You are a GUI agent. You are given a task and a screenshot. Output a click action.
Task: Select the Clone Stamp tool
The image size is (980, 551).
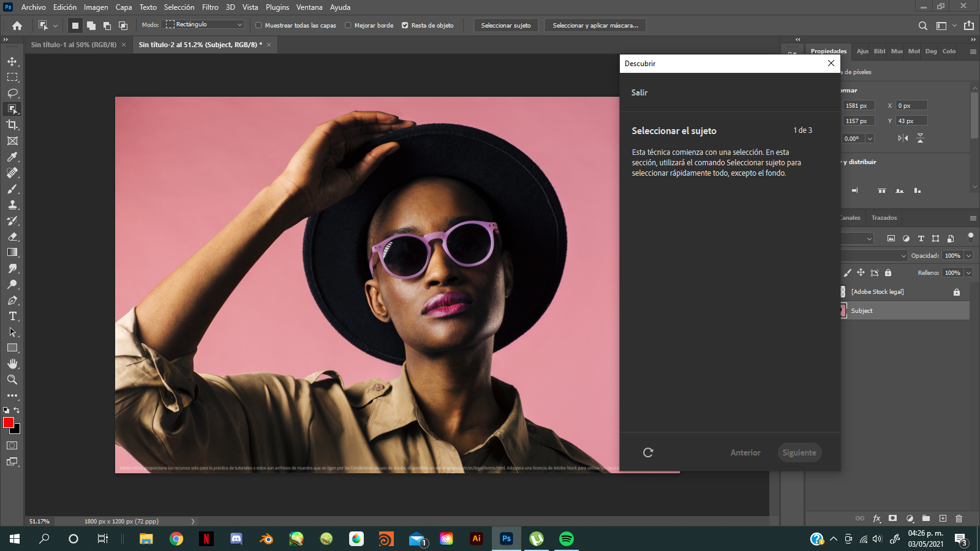point(12,204)
